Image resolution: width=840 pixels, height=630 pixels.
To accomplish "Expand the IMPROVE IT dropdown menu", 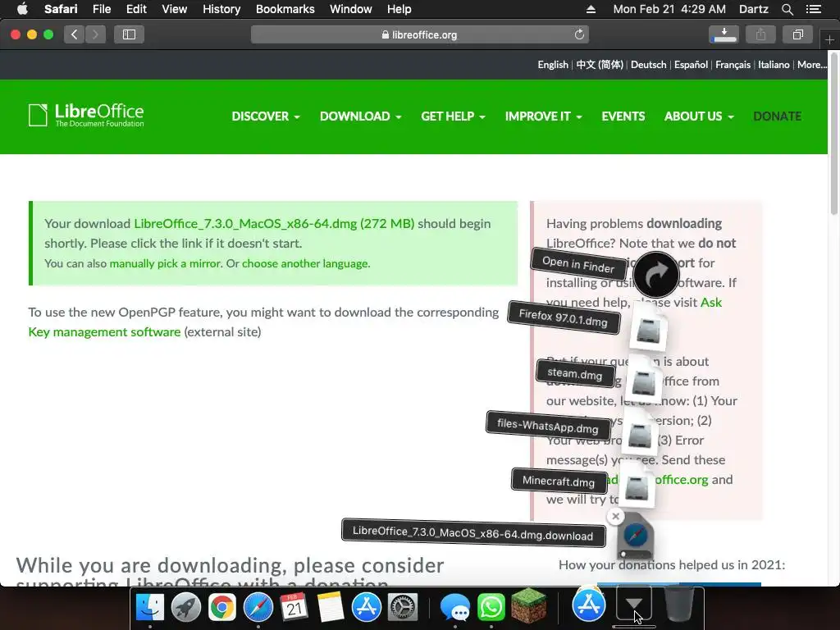I will (543, 116).
